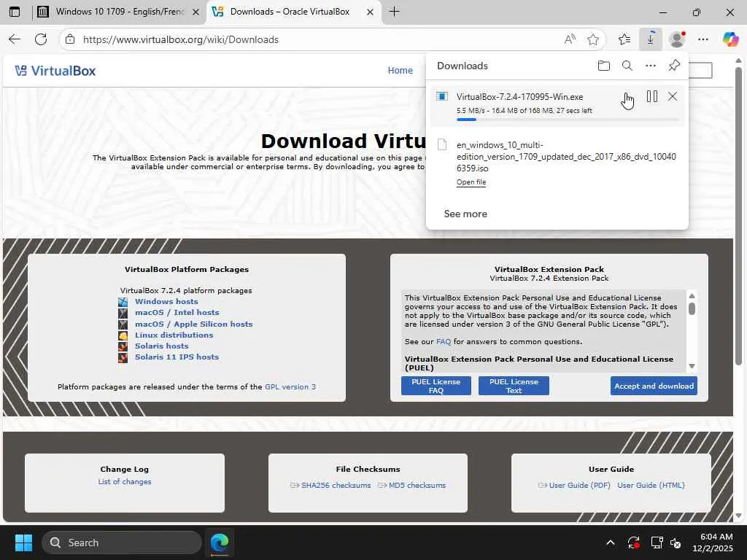
Task: Refresh the VirtualBox downloads page
Action: pyautogui.click(x=41, y=39)
